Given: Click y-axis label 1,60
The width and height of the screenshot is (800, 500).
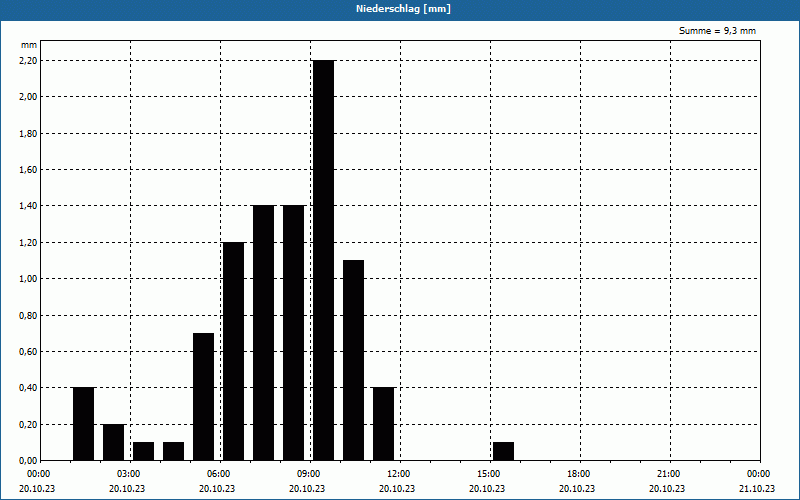Looking at the screenshot, I should (28, 170).
